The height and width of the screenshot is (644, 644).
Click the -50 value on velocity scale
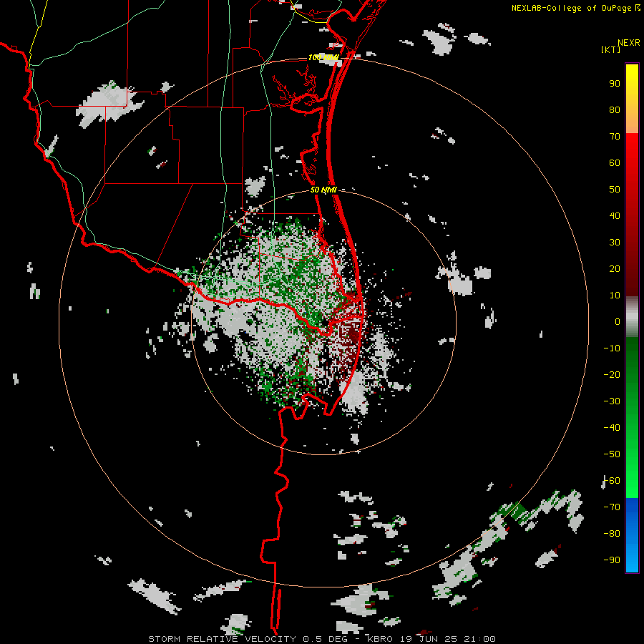pos(612,454)
